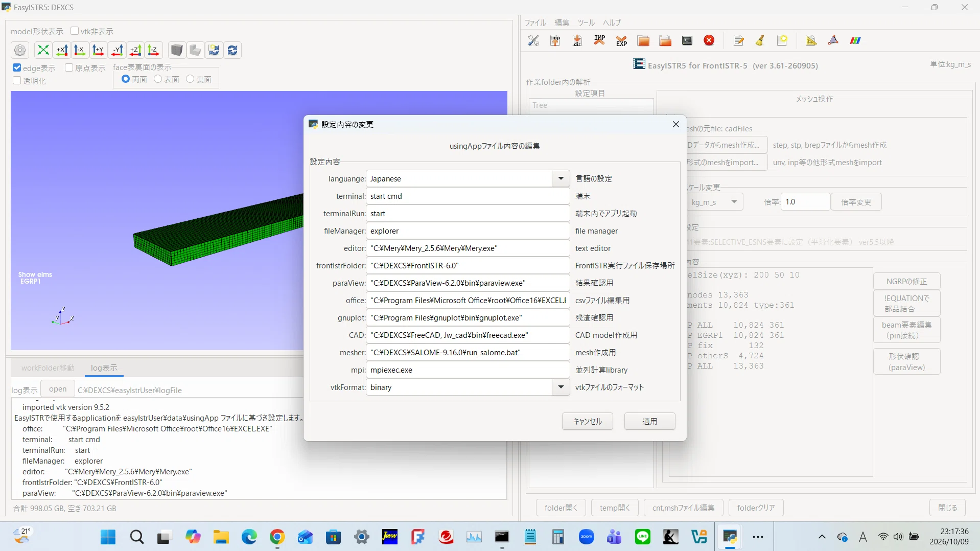Set the 3D view to +X direction

(62, 50)
